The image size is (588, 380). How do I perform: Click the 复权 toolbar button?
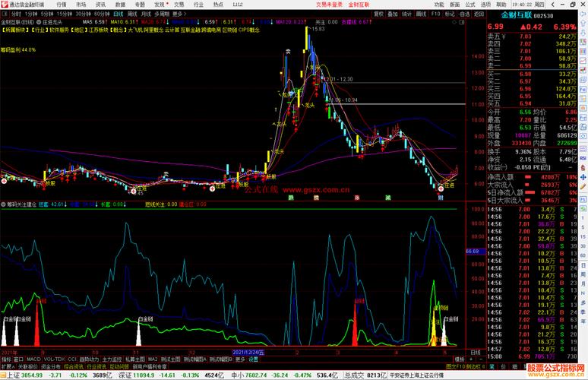tap(378, 14)
